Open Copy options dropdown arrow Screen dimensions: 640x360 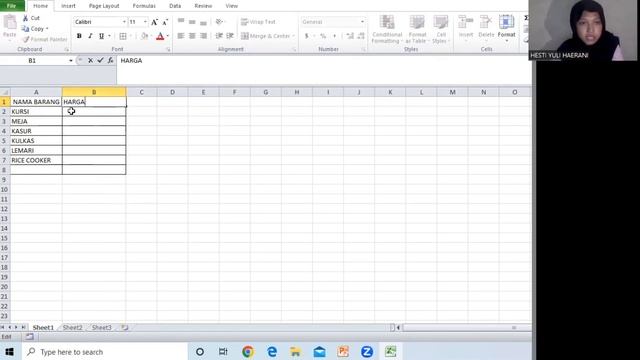pyautogui.click(x=47, y=29)
